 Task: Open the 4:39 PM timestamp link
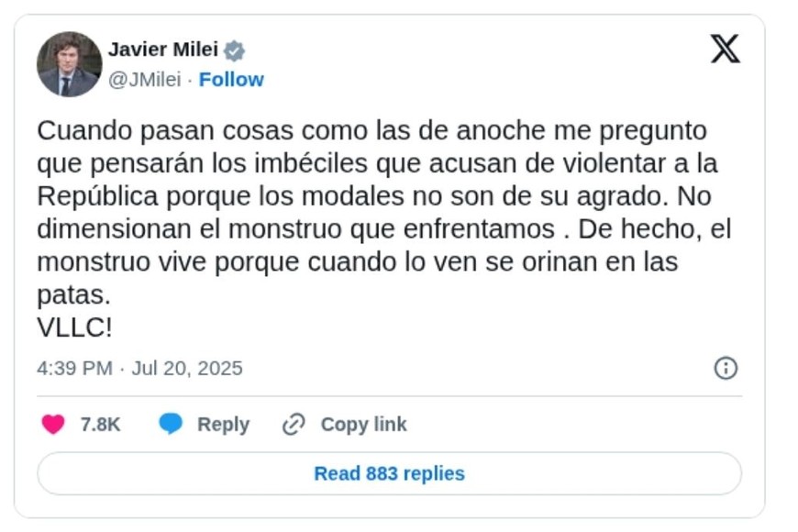point(74,369)
